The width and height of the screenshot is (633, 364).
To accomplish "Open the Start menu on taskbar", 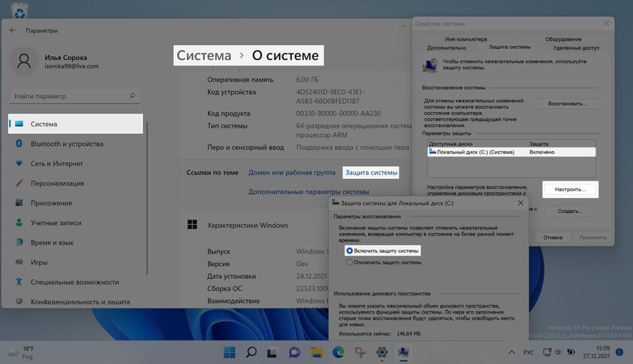I will coord(230,352).
